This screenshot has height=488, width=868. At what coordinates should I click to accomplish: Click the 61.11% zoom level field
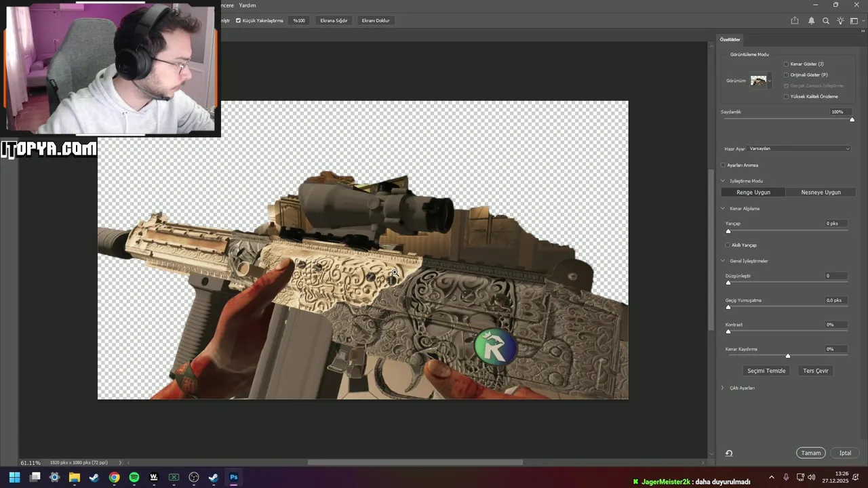click(31, 463)
